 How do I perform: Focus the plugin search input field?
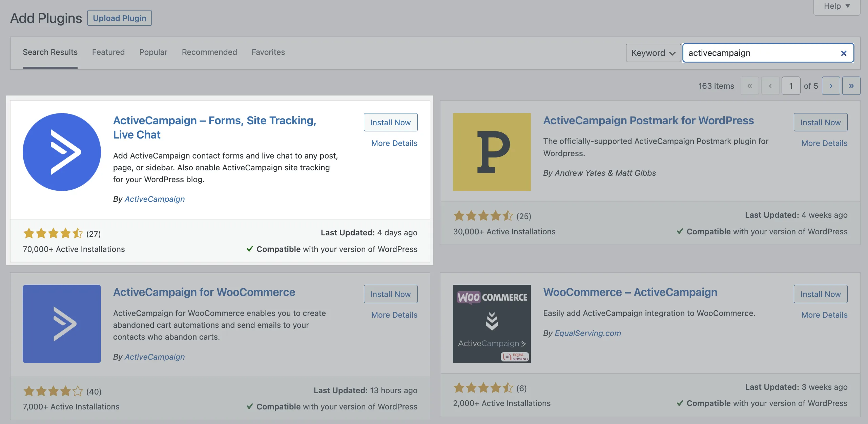pyautogui.click(x=759, y=53)
